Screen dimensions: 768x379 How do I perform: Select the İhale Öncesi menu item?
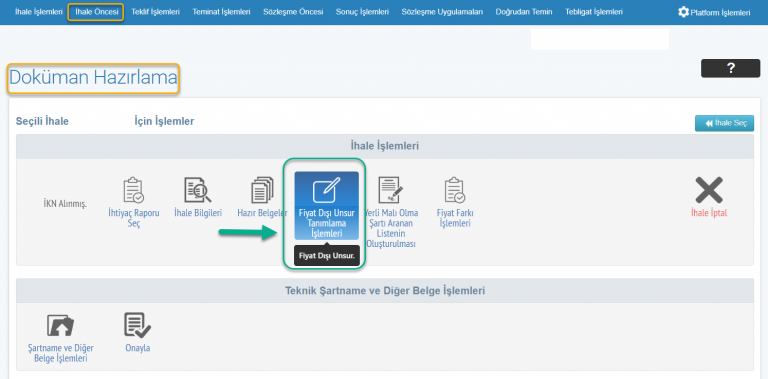[x=96, y=12]
